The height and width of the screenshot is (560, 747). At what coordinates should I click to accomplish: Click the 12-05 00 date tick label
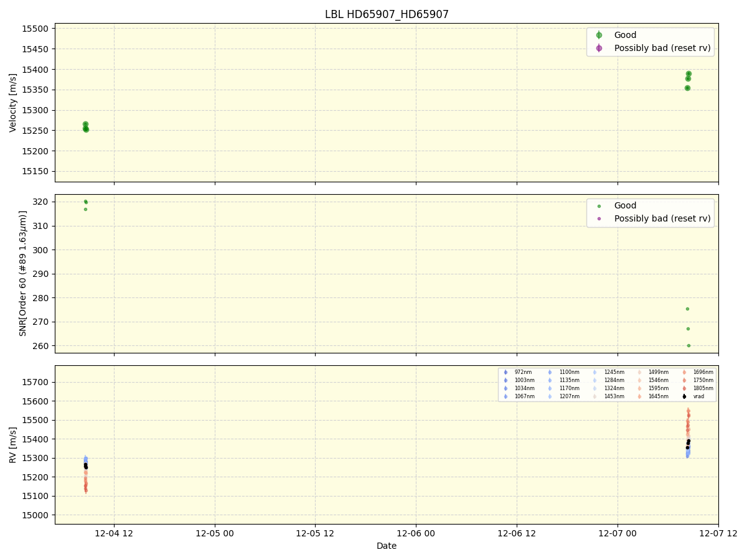[x=215, y=533]
